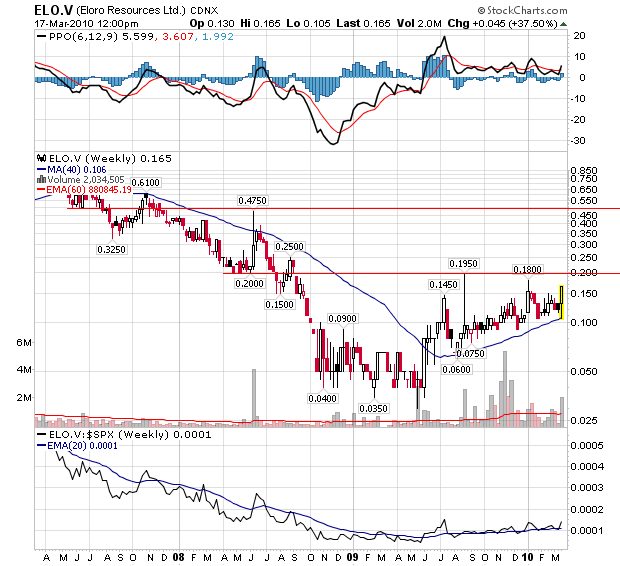Click the candlestick icon beside ELO.V (Weekly)

[x=42, y=159]
